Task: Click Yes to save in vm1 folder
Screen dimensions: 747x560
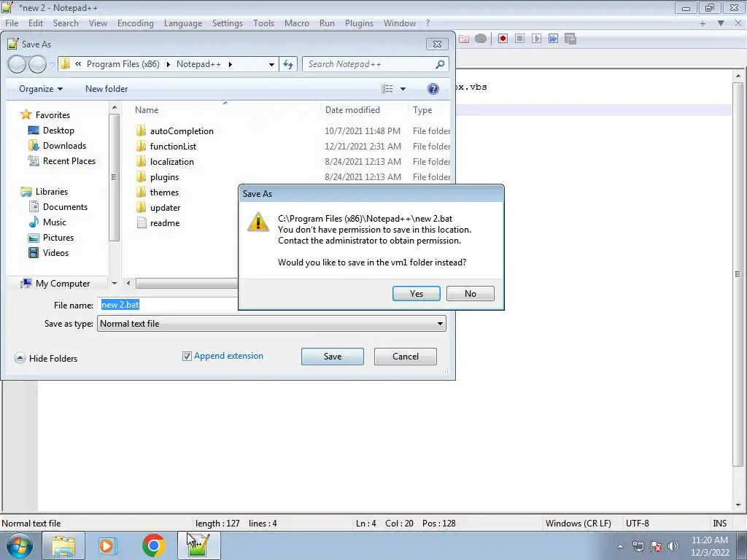Action: coord(416,293)
